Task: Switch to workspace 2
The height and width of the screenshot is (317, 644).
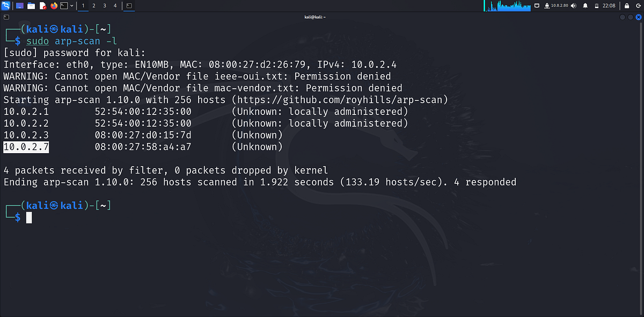Action: tap(93, 5)
